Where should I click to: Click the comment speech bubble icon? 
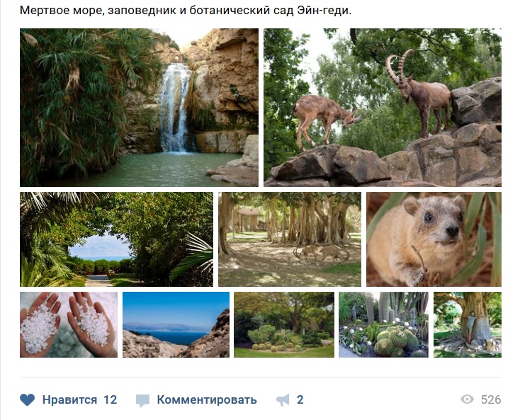(142, 400)
